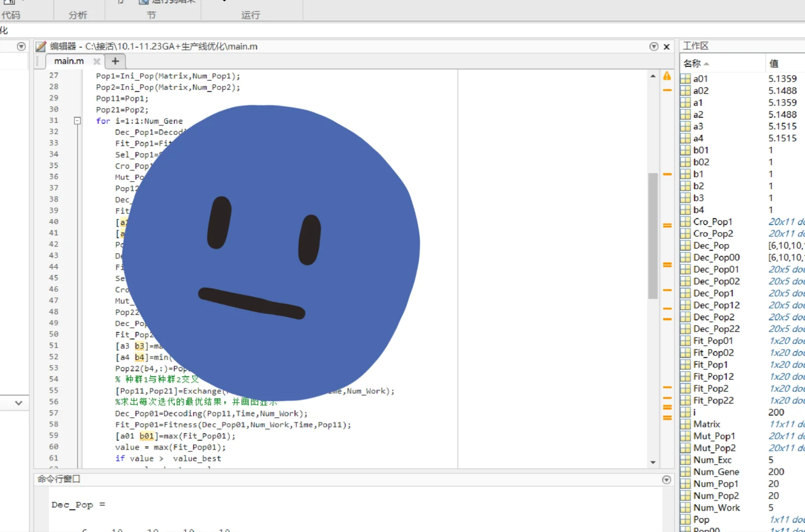Click the Dec_Pop01=Decoding code line
The width and height of the screenshot is (805, 532).
[211, 414]
